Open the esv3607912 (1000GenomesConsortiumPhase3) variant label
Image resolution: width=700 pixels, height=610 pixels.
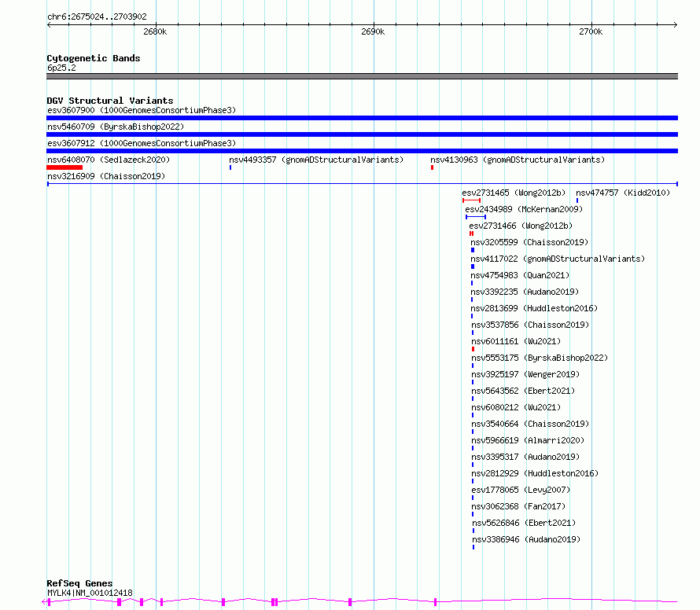(x=142, y=143)
